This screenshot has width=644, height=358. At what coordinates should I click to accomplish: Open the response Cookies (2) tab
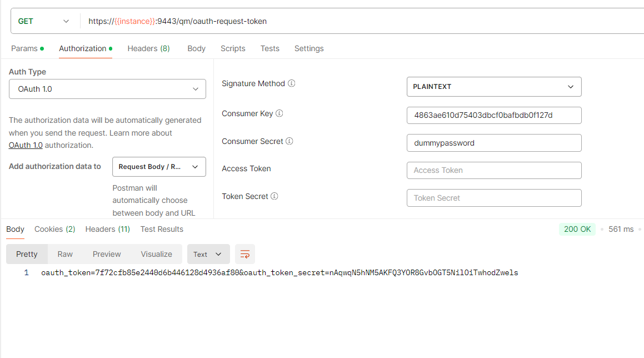(x=54, y=229)
